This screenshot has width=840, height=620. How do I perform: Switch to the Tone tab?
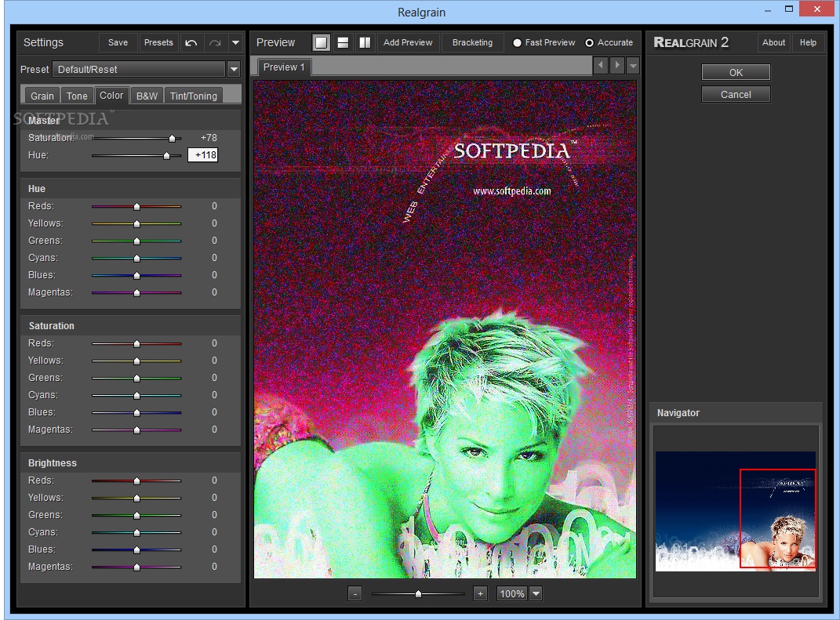[77, 96]
